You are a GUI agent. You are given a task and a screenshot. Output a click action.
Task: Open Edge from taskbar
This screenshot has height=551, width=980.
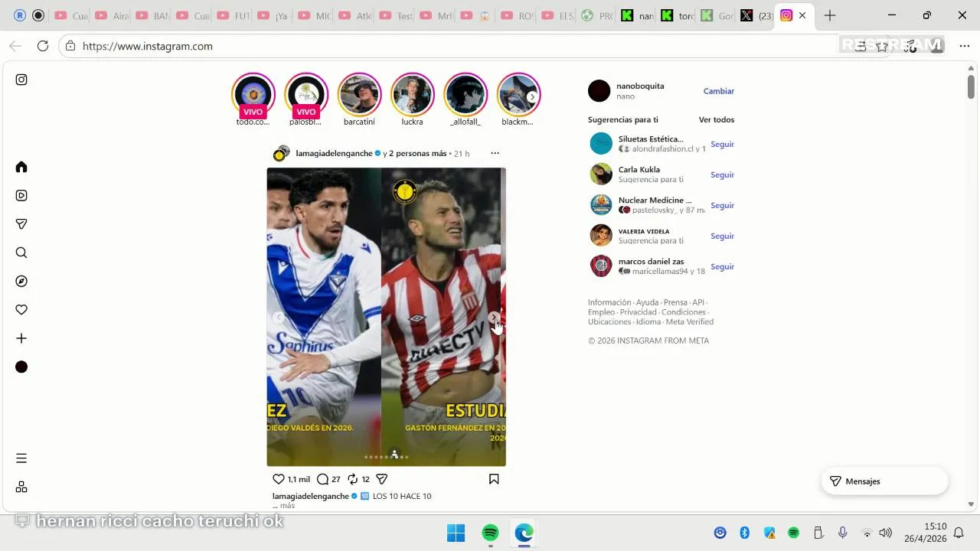[524, 533]
